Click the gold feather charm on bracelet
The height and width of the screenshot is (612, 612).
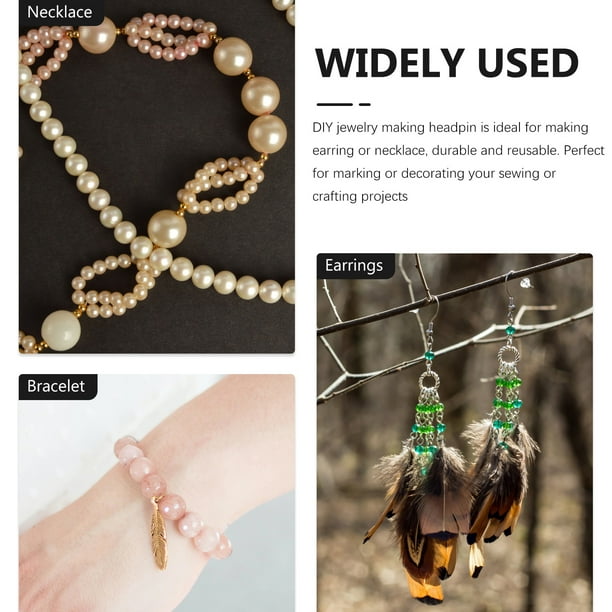coord(159,533)
